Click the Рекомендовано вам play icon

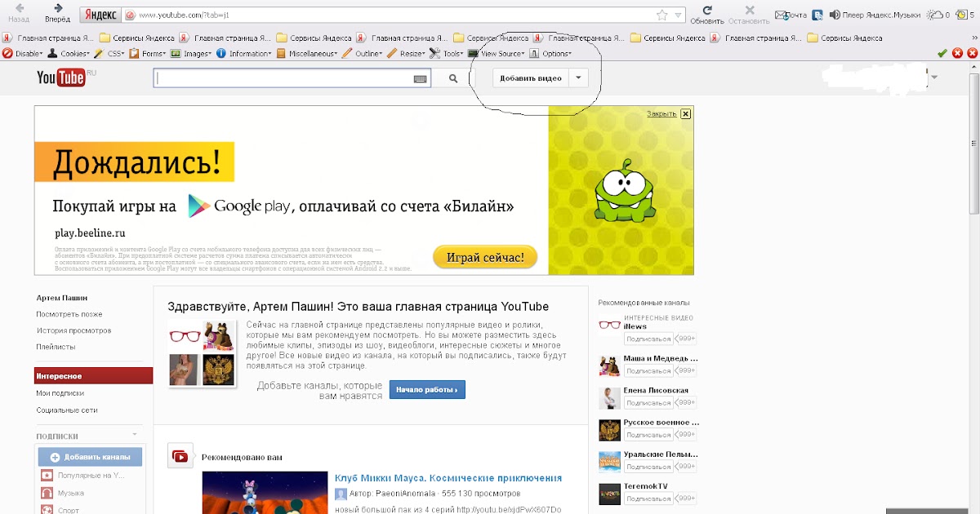(180, 456)
